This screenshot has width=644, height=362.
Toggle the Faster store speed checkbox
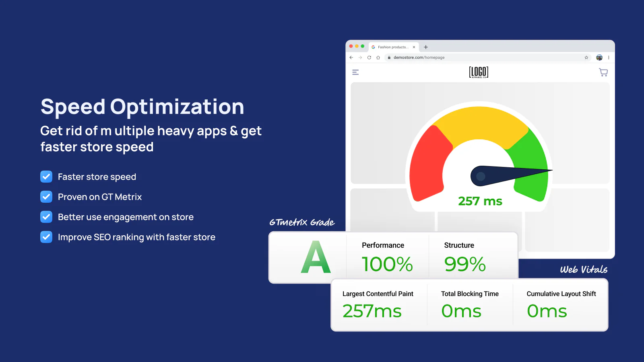coord(46,177)
